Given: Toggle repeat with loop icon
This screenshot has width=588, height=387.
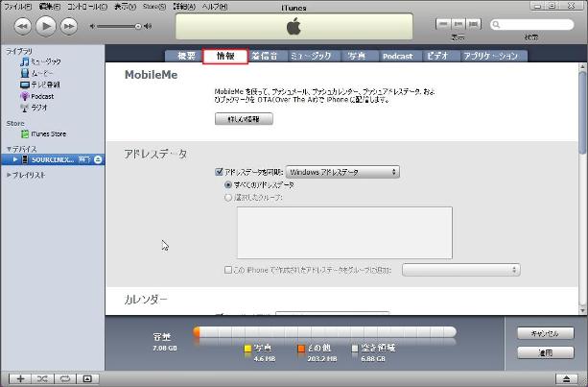Looking at the screenshot, I should [65, 378].
